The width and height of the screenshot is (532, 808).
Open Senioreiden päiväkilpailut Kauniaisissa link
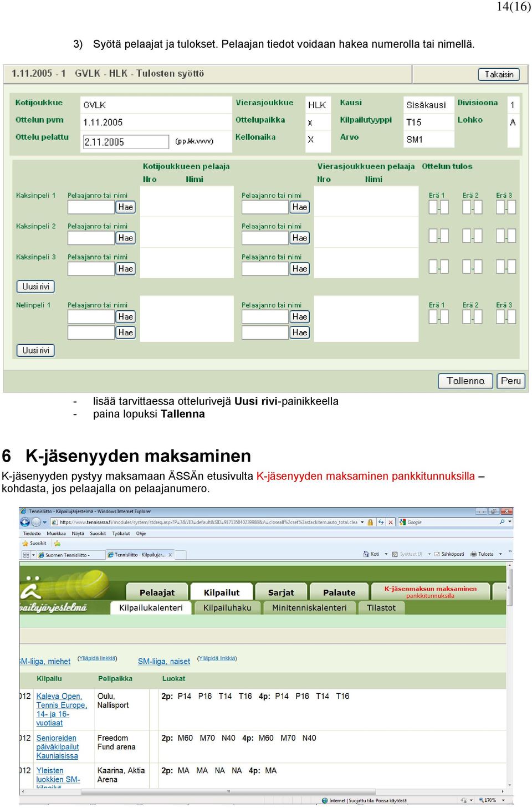point(58,747)
